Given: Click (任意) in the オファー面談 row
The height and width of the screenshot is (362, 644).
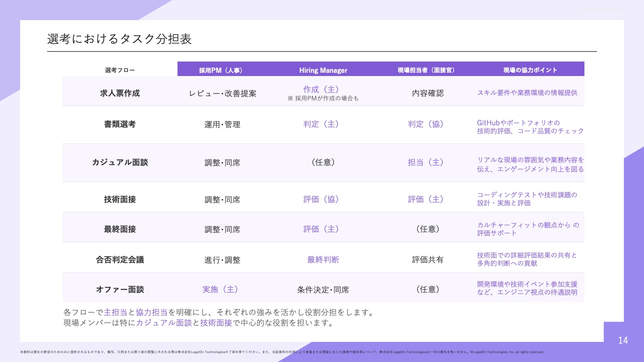Looking at the screenshot, I should coord(428,290).
